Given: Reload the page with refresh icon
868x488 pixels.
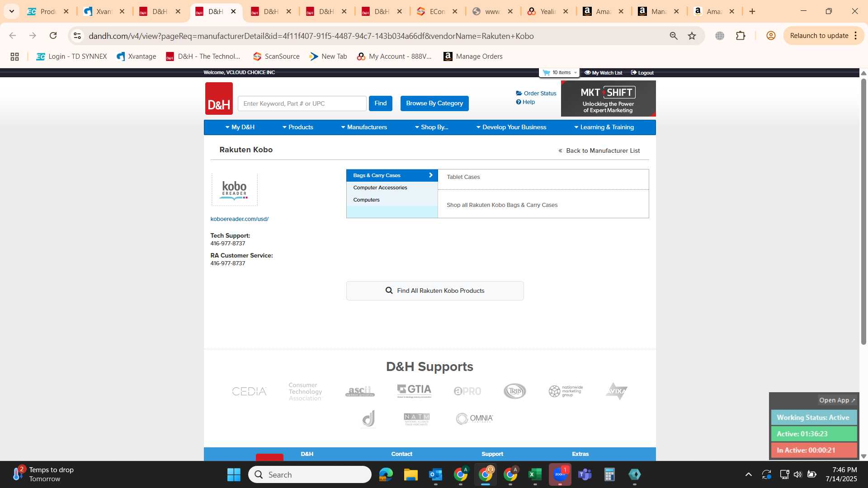Looking at the screenshot, I should pos(53,36).
